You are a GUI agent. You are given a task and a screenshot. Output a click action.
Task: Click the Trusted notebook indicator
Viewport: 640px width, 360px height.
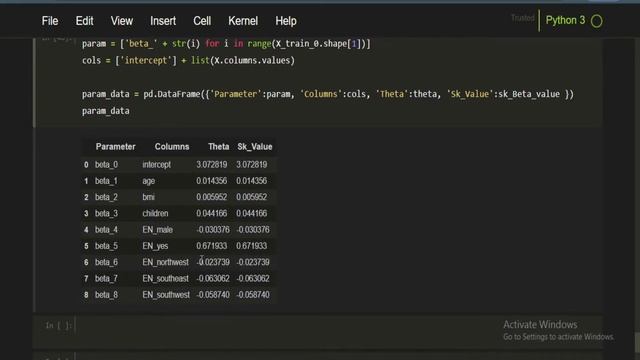pyautogui.click(x=522, y=18)
